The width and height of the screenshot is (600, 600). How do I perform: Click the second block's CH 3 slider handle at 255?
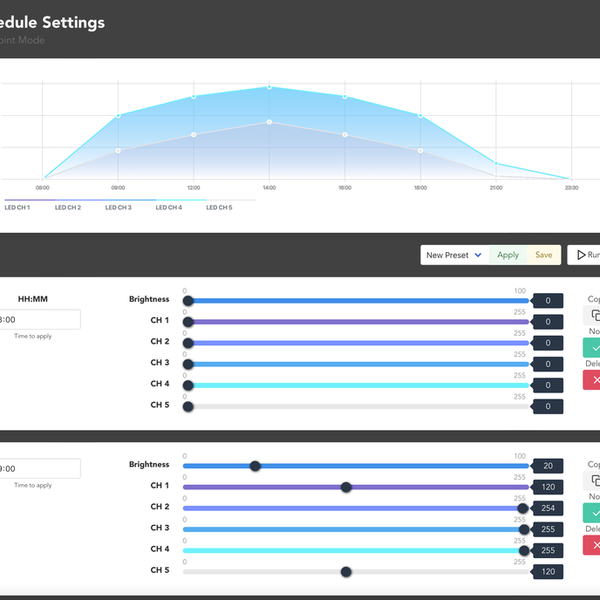pyautogui.click(x=524, y=530)
